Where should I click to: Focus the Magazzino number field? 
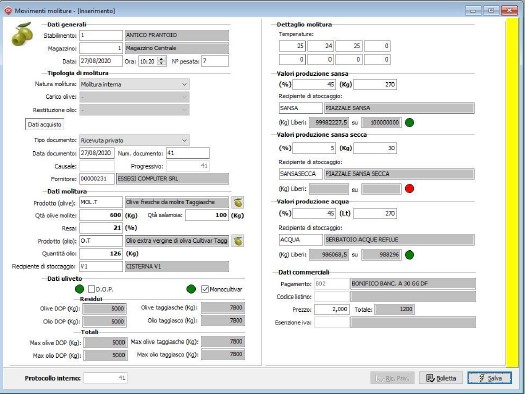click(x=101, y=48)
